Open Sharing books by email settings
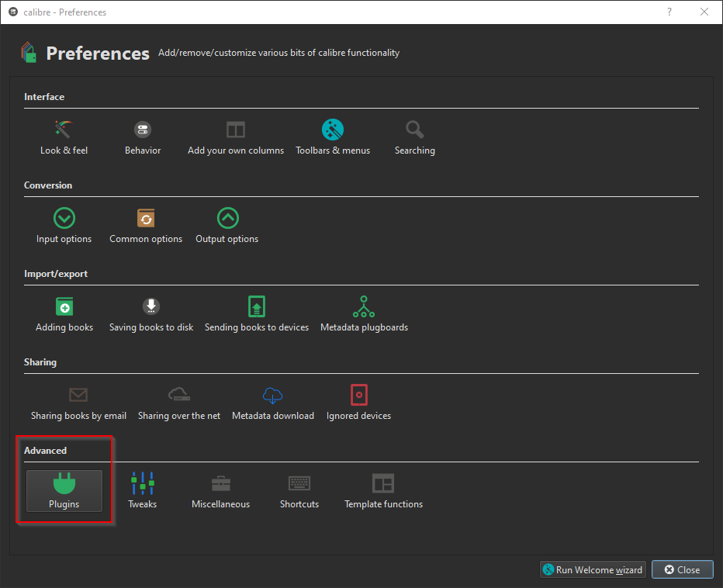This screenshot has height=588, width=723. click(x=78, y=403)
